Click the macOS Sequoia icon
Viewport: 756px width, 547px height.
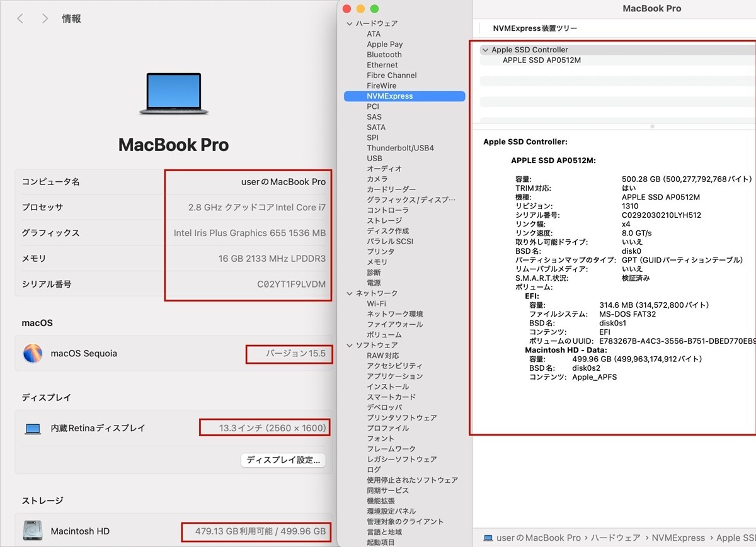point(33,353)
